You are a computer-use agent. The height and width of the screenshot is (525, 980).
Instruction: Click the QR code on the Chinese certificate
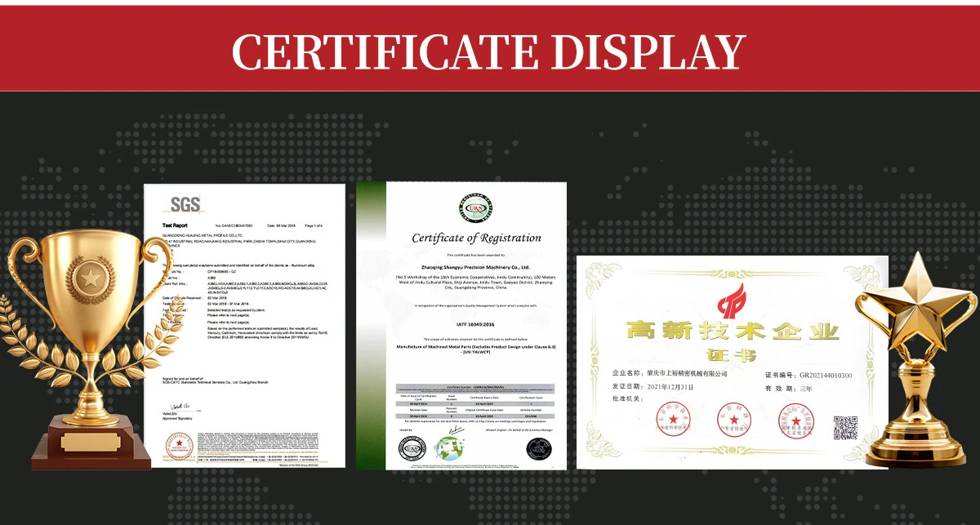coord(845,427)
